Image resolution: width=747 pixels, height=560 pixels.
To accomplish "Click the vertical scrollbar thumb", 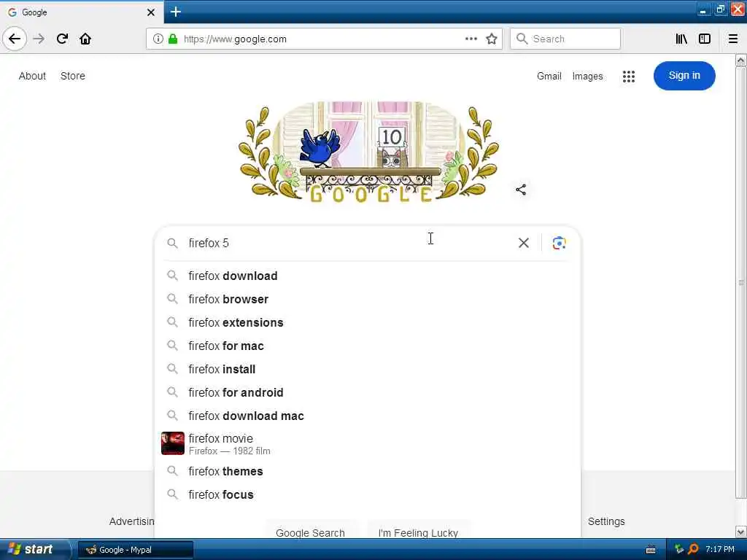I will 740,283.
